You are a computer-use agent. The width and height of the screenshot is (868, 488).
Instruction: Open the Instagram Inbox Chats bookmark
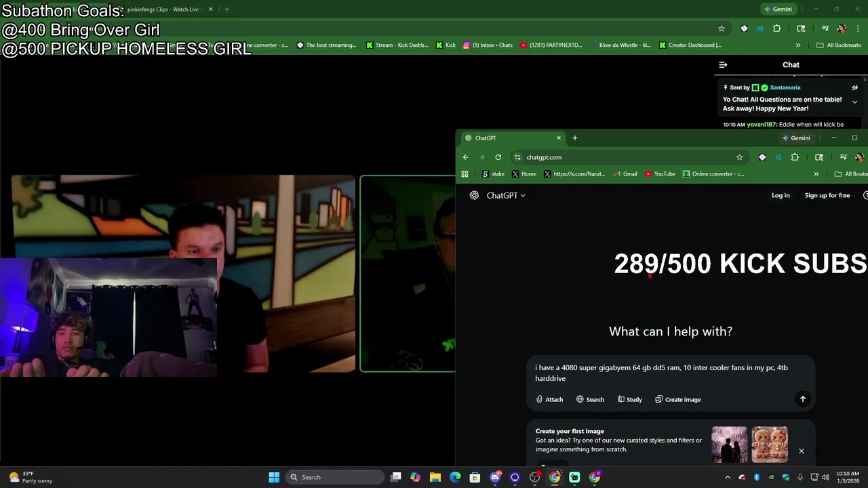tap(488, 45)
